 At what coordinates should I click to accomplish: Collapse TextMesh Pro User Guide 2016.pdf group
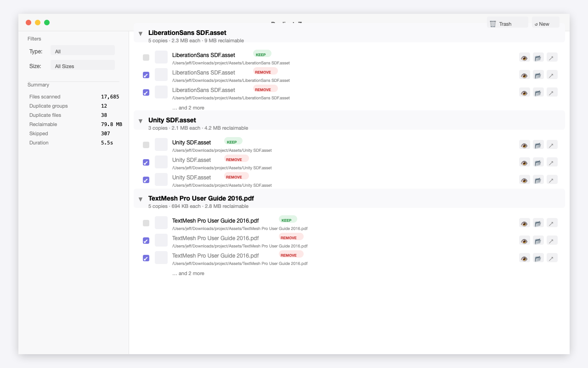[x=141, y=199]
